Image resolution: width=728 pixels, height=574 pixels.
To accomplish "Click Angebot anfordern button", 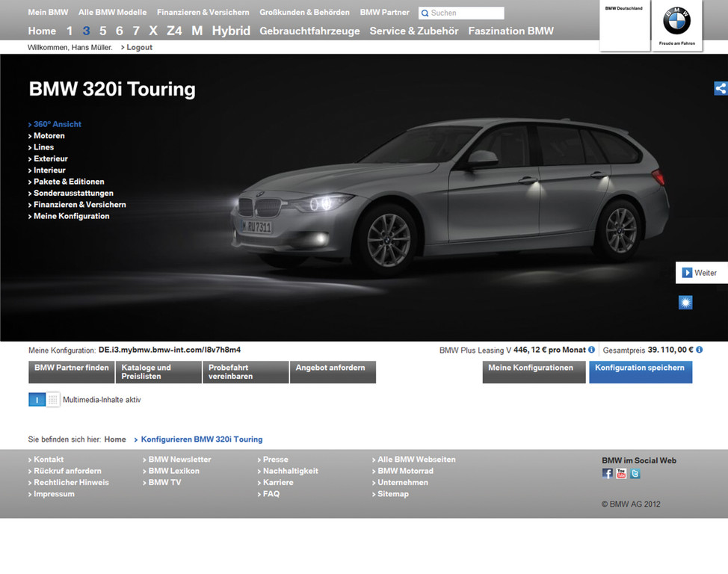I will pos(333,372).
